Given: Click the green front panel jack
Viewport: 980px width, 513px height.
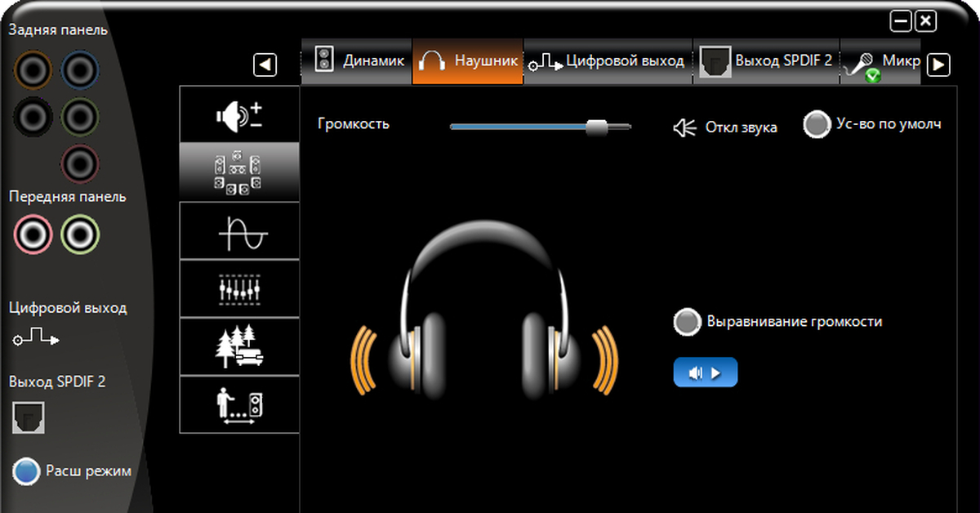Looking at the screenshot, I should click(x=81, y=236).
